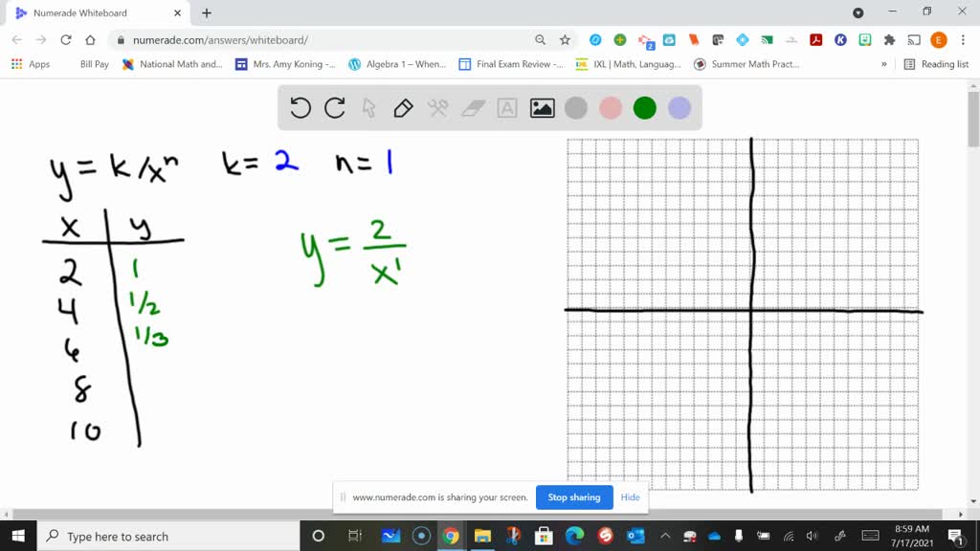Toggle the search icon in the address bar
This screenshot has height=551, width=980.
tap(542, 41)
